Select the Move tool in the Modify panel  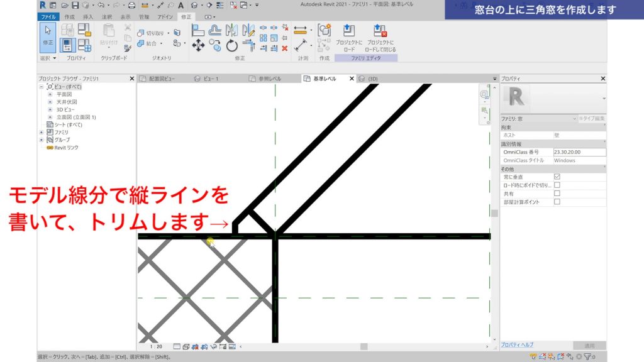[x=198, y=44]
